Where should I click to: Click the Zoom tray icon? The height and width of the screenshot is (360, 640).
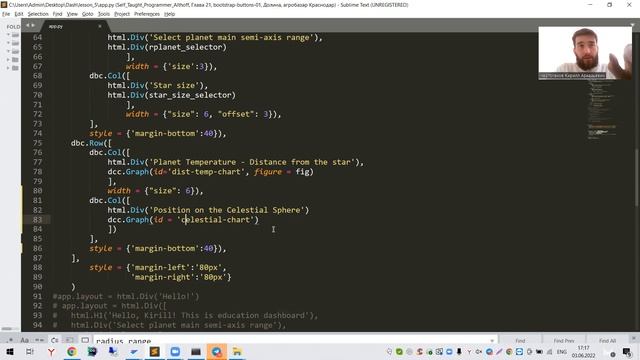[x=449, y=351]
